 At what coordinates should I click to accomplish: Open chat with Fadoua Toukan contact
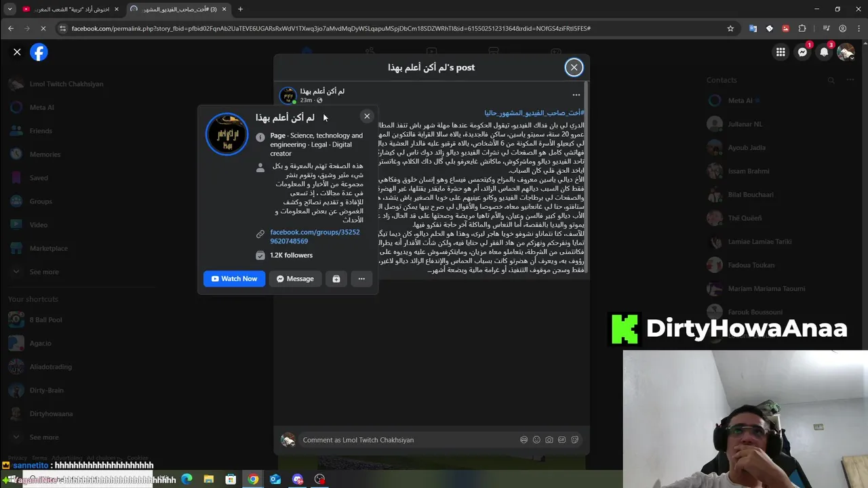click(x=751, y=265)
